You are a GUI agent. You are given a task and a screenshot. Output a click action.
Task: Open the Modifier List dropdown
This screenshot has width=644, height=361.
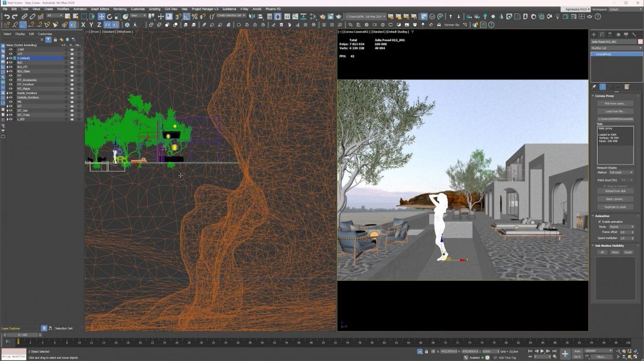pyautogui.click(x=616, y=48)
